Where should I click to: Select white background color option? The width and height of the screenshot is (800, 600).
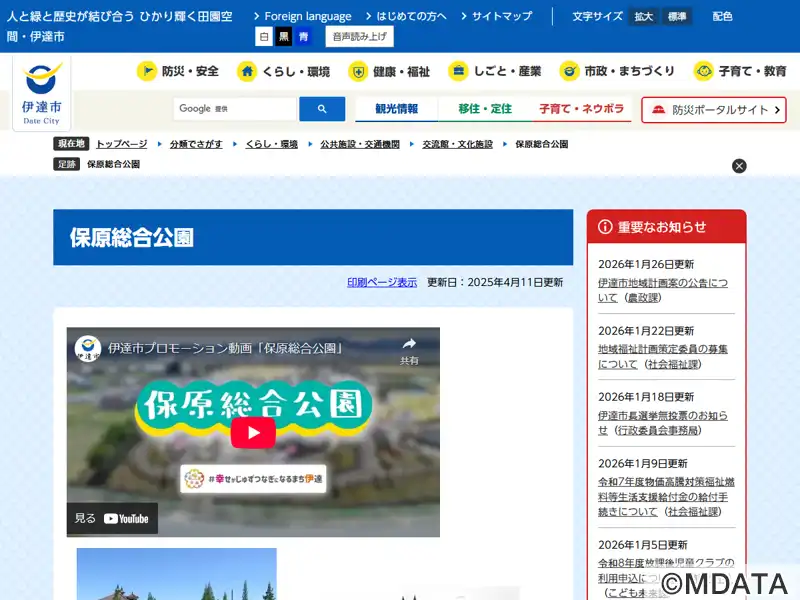pyautogui.click(x=264, y=37)
